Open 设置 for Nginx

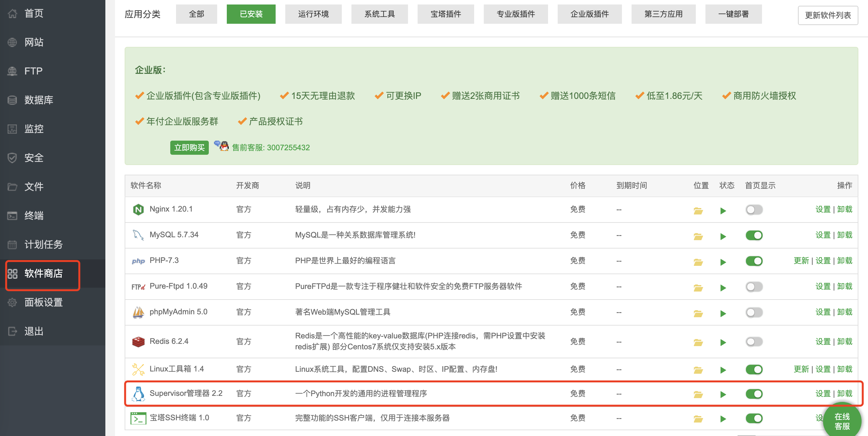pos(823,209)
